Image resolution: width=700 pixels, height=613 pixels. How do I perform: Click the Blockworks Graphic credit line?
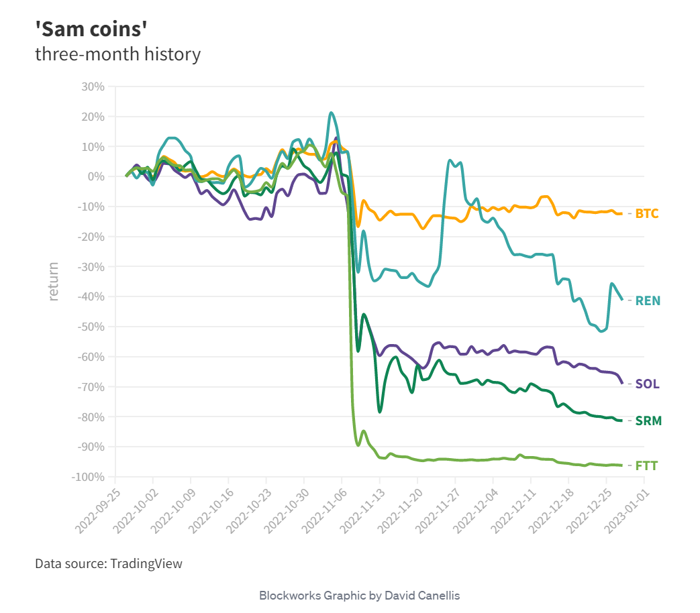tap(359, 595)
